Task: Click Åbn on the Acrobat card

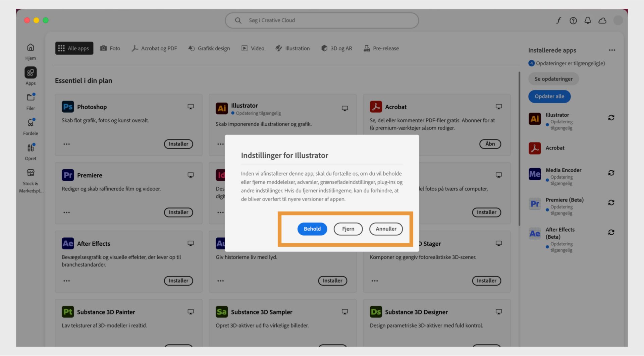Action: tap(490, 144)
